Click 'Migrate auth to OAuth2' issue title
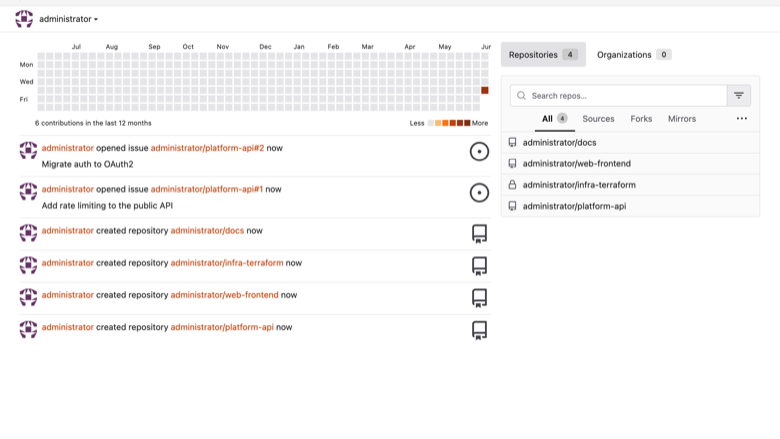780x439 pixels. click(x=88, y=164)
